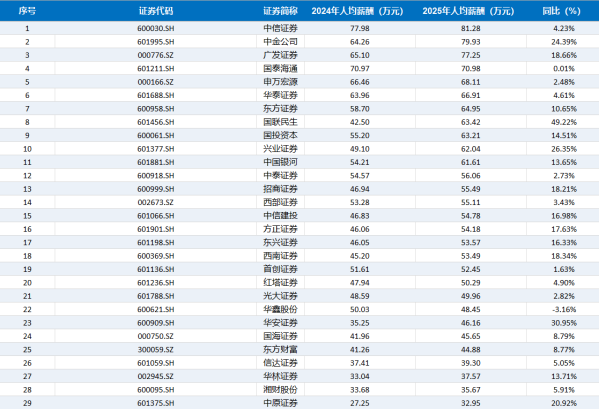Select the name cell 方正证券
Screen dimensions: 599x410
(280, 229)
